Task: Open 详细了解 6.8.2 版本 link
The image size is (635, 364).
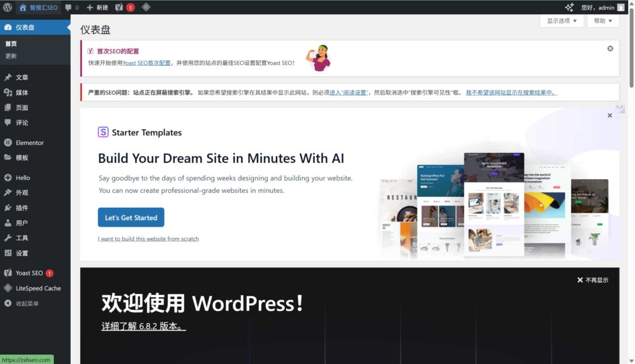Action: [143, 326]
